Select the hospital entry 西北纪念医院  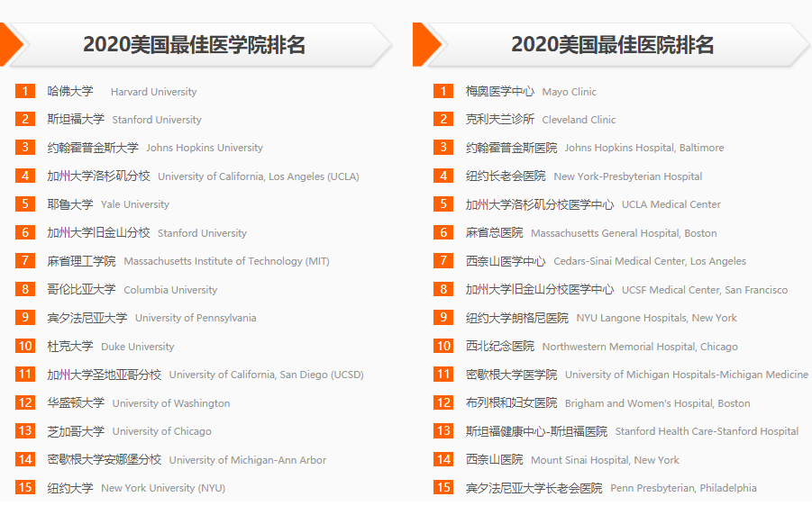(500, 347)
